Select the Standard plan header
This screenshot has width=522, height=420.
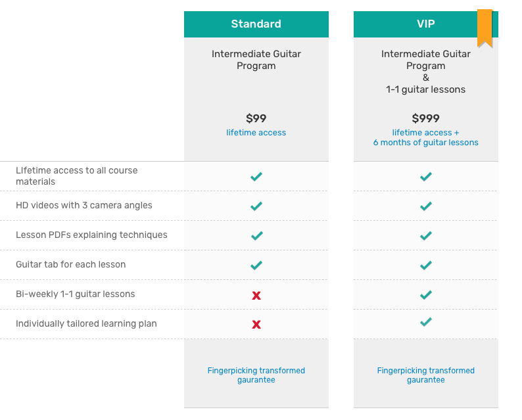256,24
